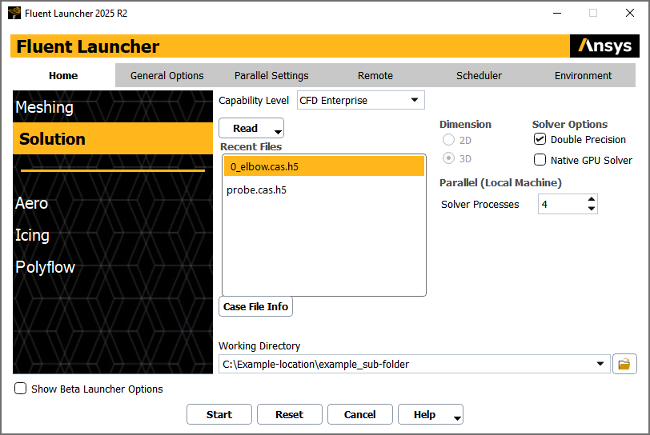Select Solution mode in the sidebar

click(113, 139)
